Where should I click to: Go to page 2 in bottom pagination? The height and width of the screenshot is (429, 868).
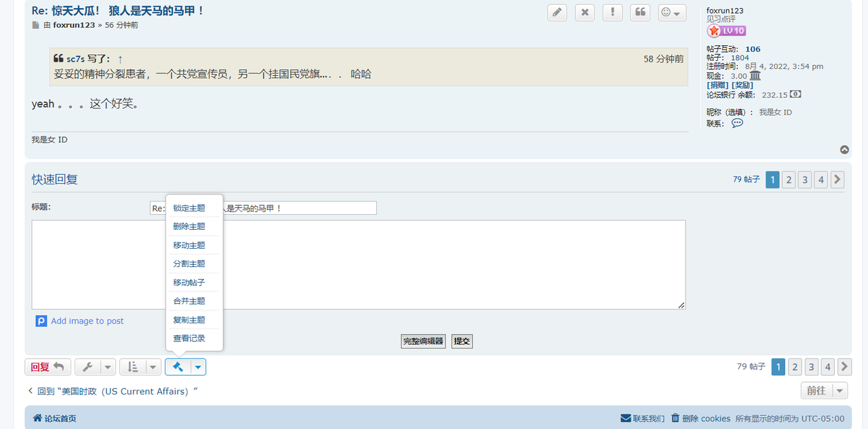click(795, 367)
